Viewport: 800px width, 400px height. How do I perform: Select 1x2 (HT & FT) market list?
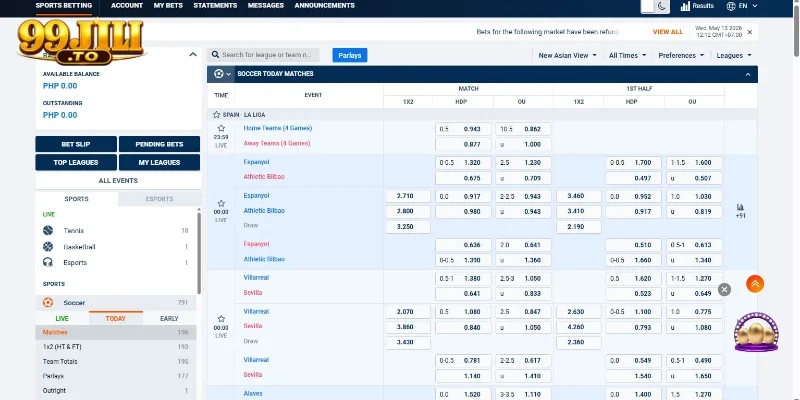click(x=116, y=347)
